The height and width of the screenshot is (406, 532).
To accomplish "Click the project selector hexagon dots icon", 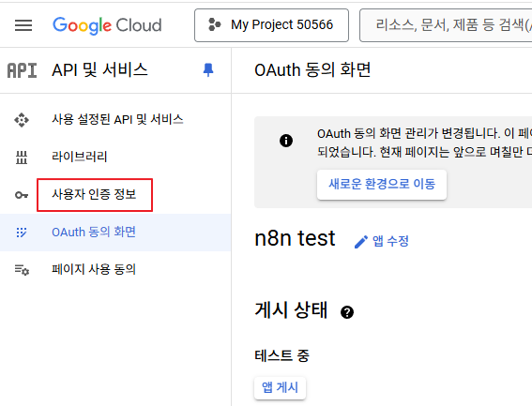I will pyautogui.click(x=215, y=24).
